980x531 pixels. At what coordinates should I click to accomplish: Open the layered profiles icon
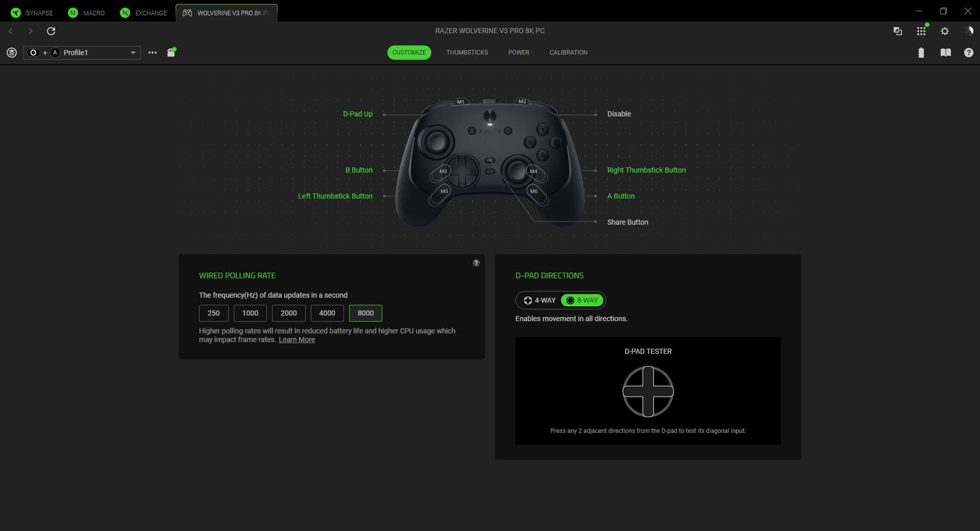tap(12, 53)
